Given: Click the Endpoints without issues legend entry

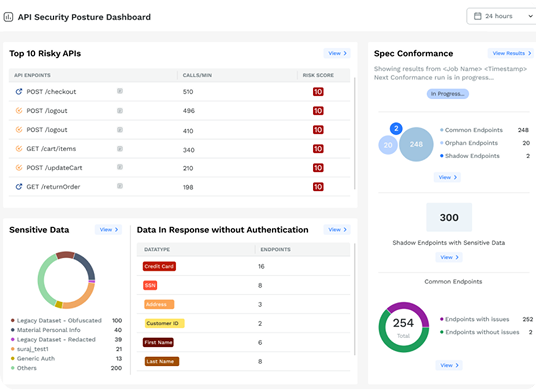Looking at the screenshot, I should click(486, 332).
